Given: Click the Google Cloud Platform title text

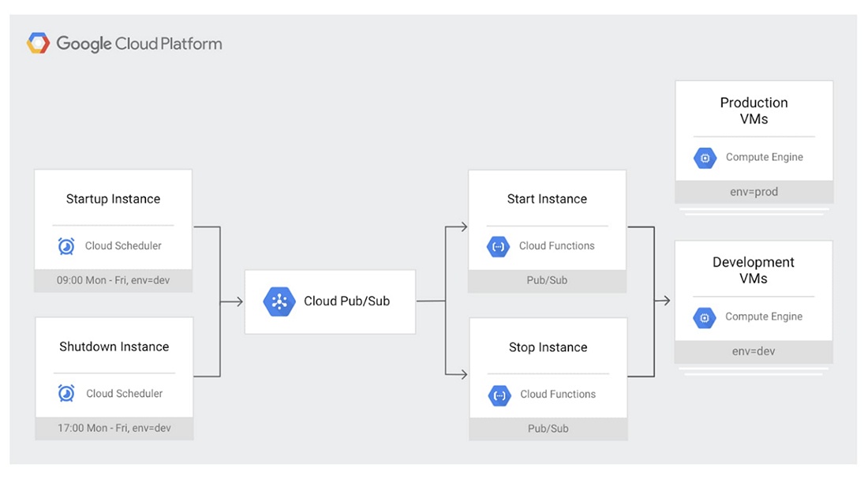Looking at the screenshot, I should pyautogui.click(x=139, y=44).
